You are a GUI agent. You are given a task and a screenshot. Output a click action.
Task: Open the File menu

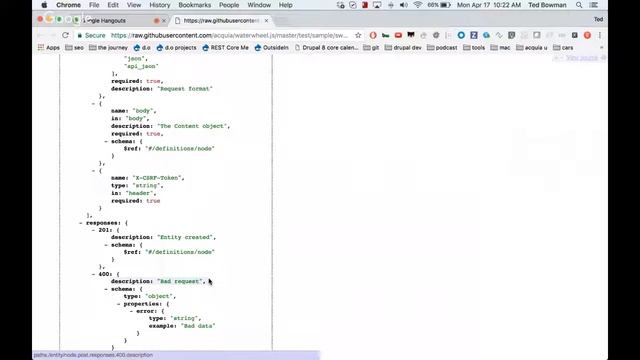[x=94, y=5]
